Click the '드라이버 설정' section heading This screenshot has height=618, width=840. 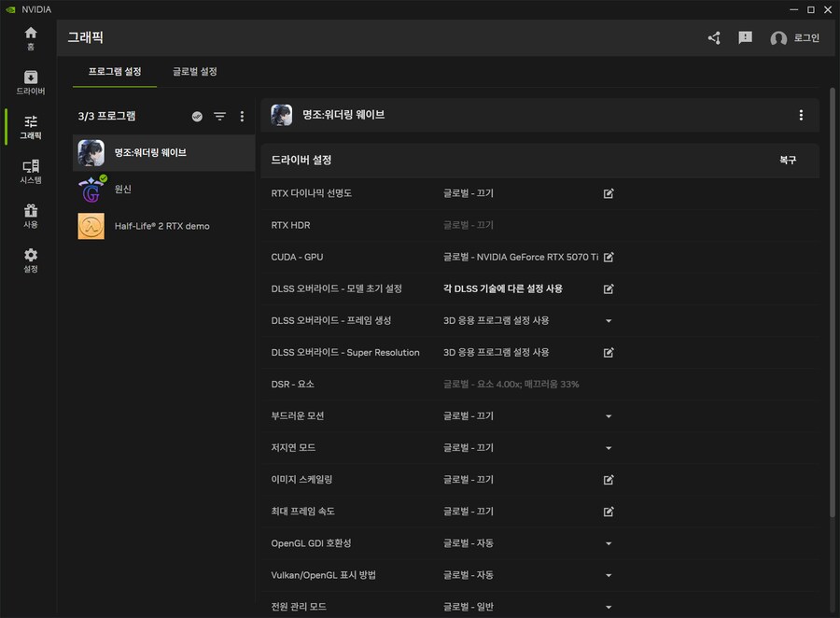[x=301, y=160]
